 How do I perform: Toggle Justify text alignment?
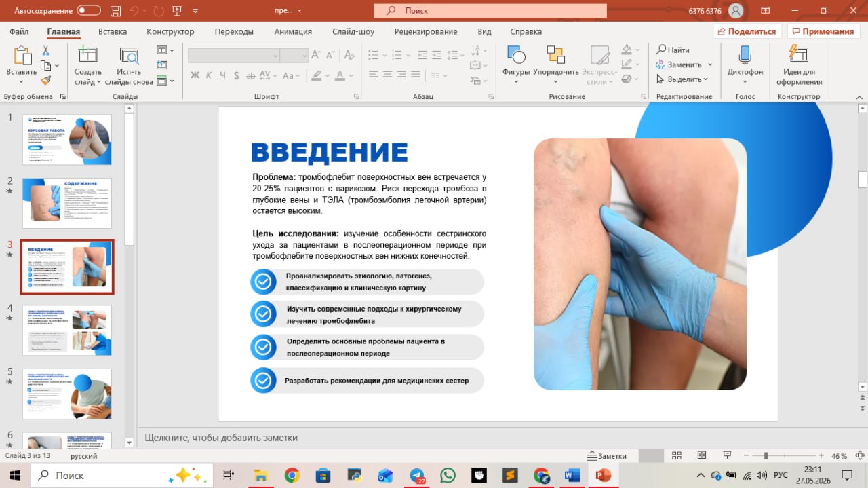[416, 75]
